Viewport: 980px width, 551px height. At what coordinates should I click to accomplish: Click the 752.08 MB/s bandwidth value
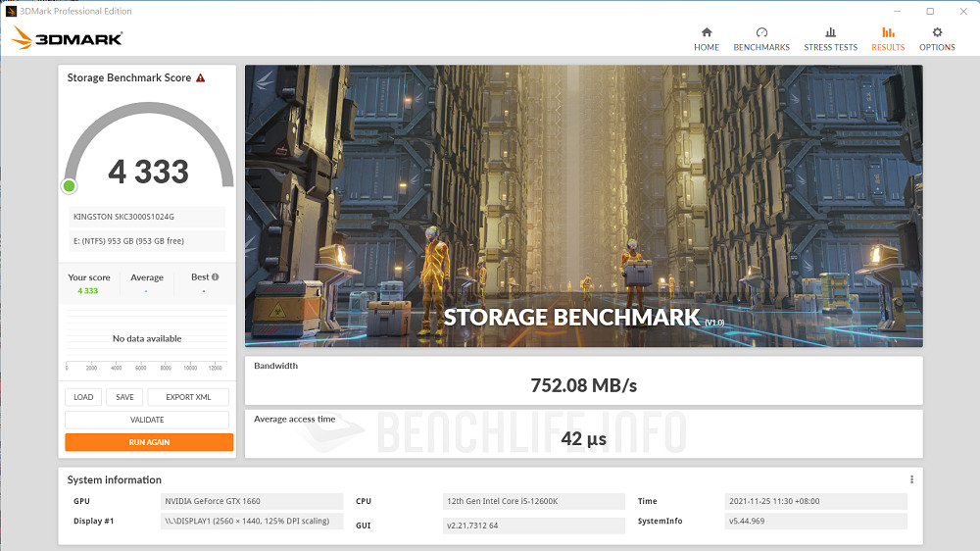(x=584, y=385)
